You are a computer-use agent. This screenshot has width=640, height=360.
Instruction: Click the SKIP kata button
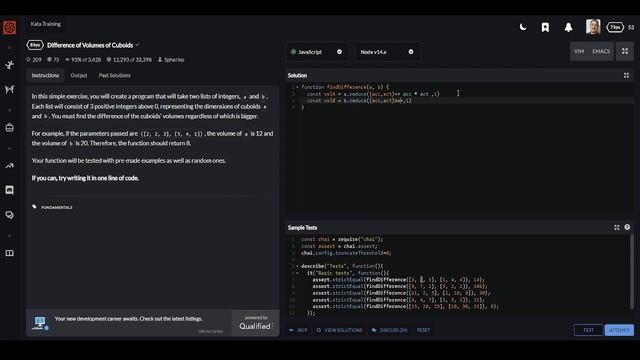click(x=298, y=330)
